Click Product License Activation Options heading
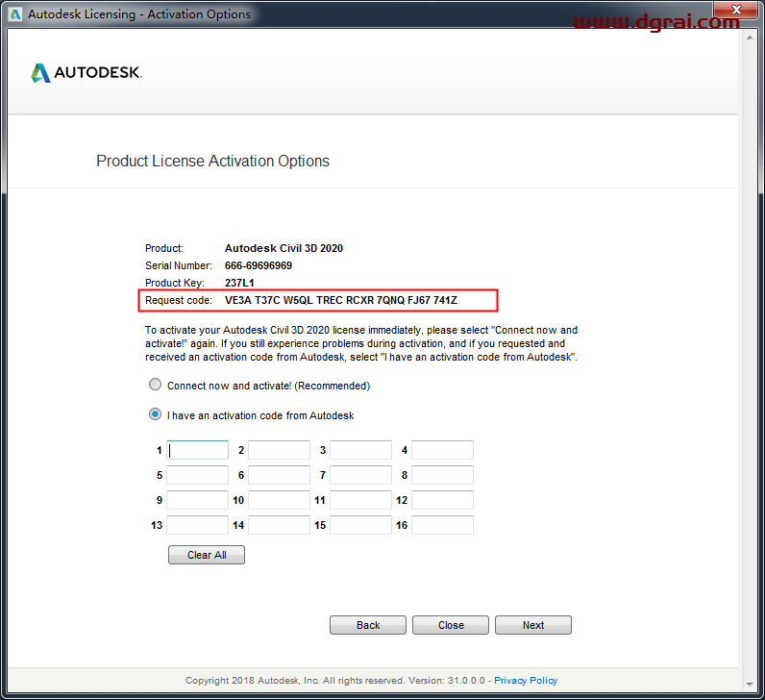Screen dimensions: 765x700 point(212,162)
